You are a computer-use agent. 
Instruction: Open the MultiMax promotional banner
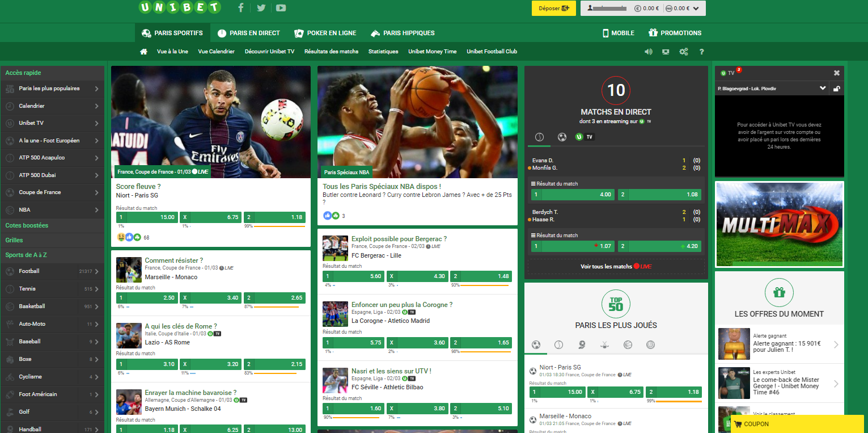pos(780,224)
